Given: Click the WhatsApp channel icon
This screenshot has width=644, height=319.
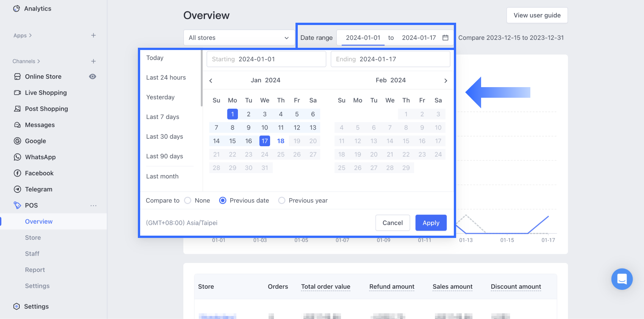Looking at the screenshot, I should pyautogui.click(x=17, y=157).
